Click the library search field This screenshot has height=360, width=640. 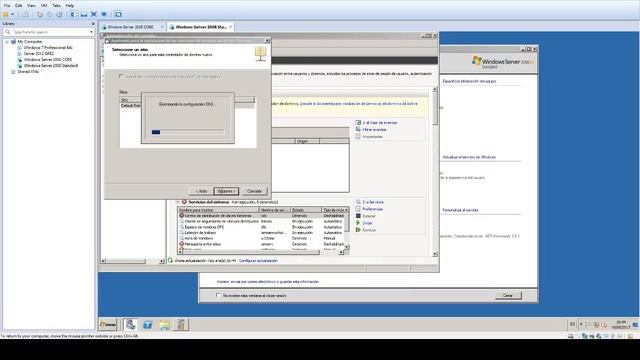(49, 32)
